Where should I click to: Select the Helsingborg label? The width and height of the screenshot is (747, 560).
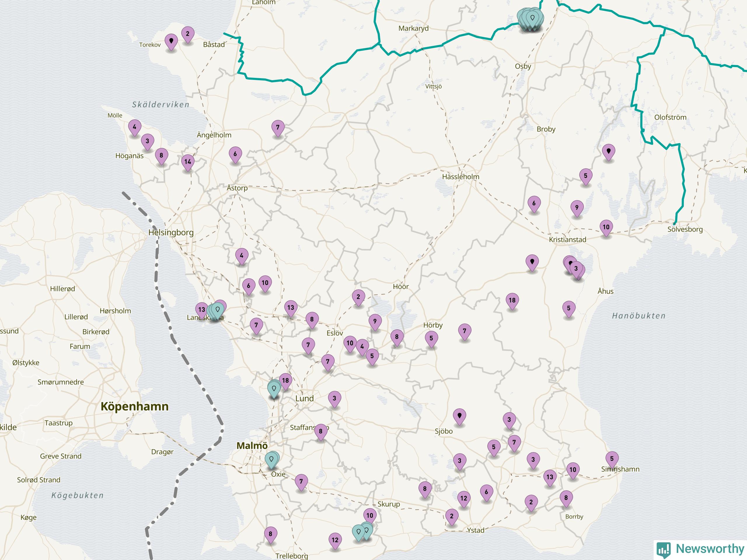171,232
